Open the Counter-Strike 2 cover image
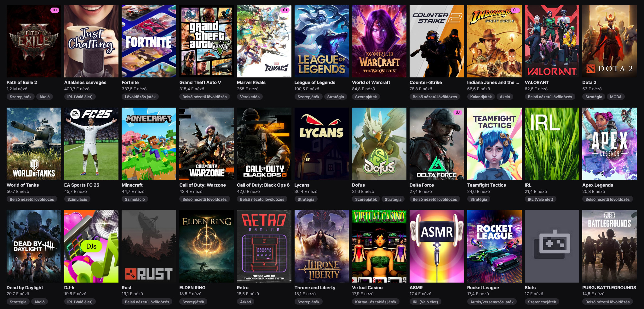Screen dimensions: 644x309 (437, 41)
